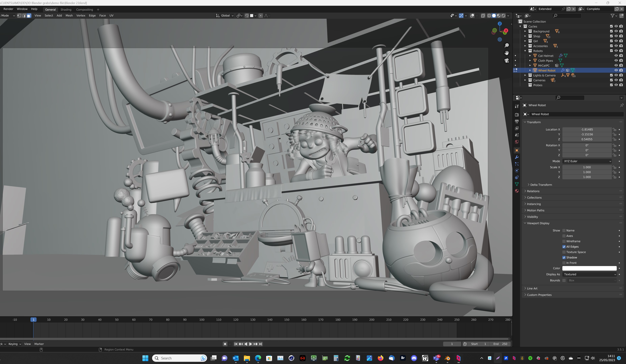The height and width of the screenshot is (364, 626).
Task: Select Face select mode icon
Action: pyautogui.click(x=29, y=16)
